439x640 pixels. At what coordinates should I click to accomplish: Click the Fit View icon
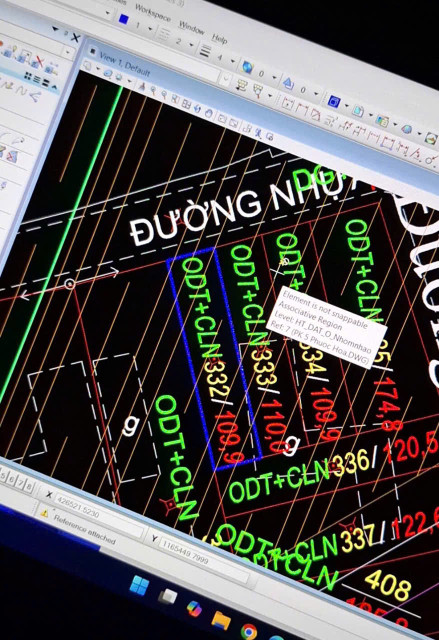pos(186,104)
